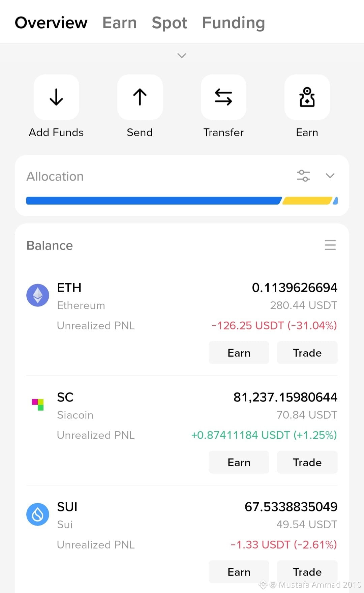364x593 pixels.
Task: Collapse the Allocation panel chevron
Action: point(330,176)
